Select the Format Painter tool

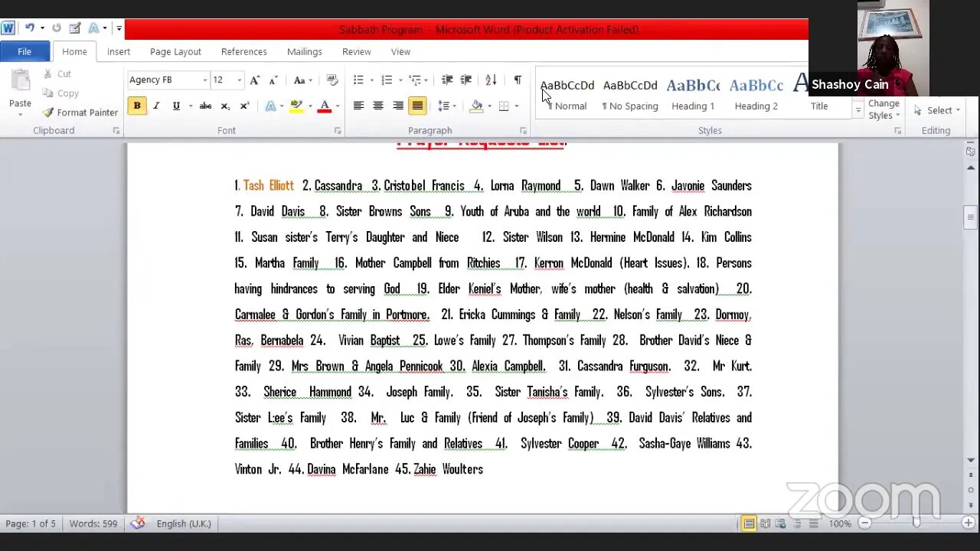click(80, 112)
